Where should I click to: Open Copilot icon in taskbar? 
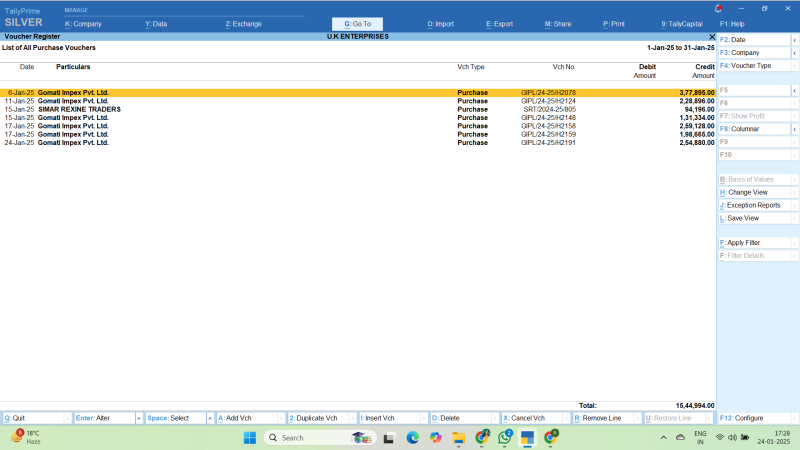435,438
